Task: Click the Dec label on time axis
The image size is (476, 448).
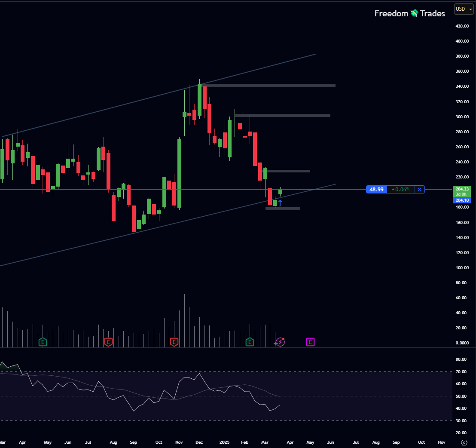Action: [x=199, y=442]
